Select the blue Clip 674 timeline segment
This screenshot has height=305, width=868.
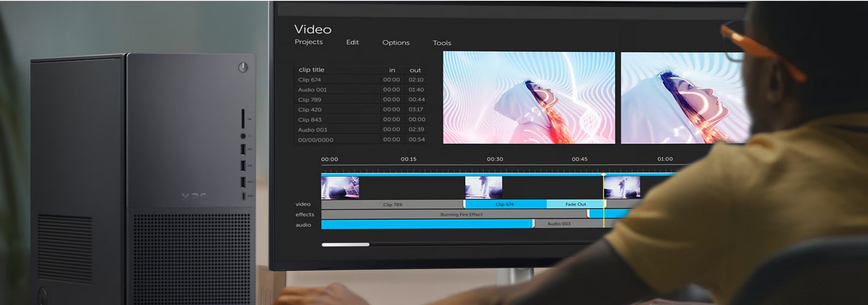click(x=504, y=204)
